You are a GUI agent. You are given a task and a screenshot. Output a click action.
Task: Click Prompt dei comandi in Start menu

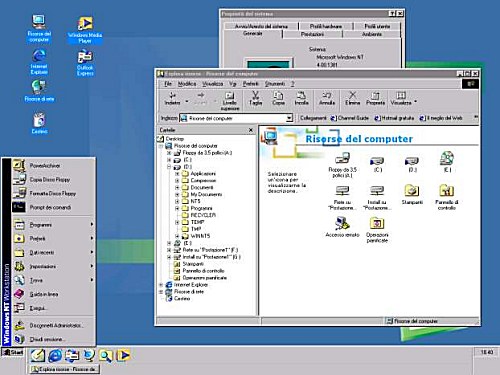54,207
